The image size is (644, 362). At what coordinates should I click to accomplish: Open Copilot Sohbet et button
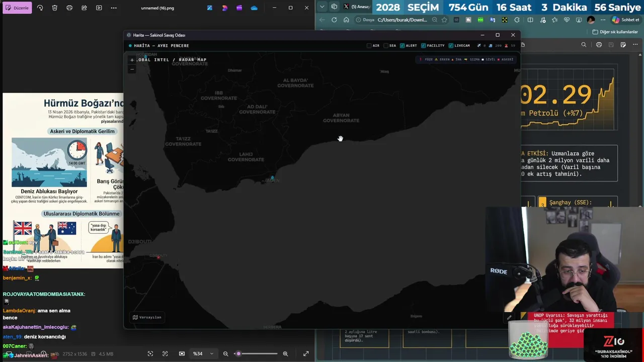pos(625,20)
